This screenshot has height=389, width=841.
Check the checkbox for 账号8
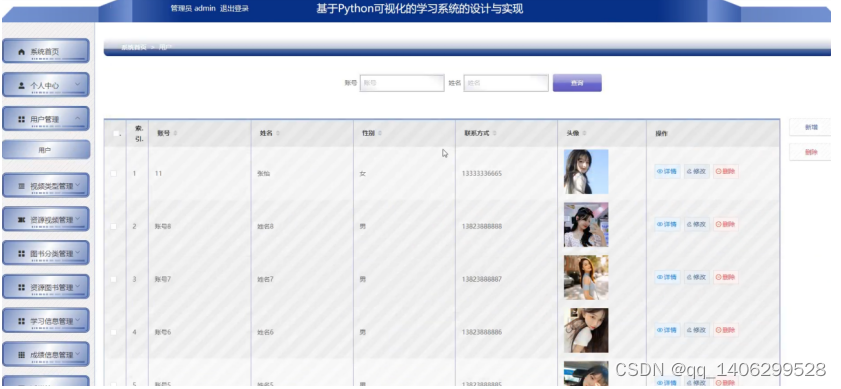coord(113,226)
